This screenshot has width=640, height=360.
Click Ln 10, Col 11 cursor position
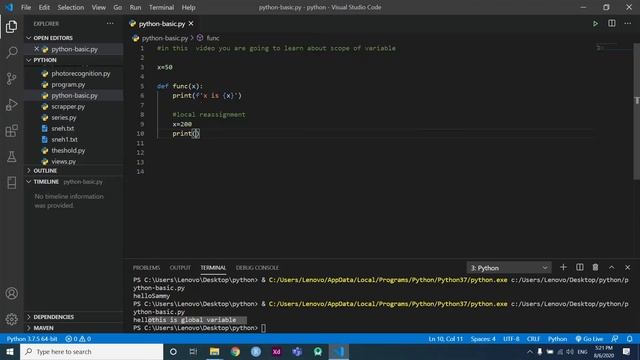click(x=446, y=339)
